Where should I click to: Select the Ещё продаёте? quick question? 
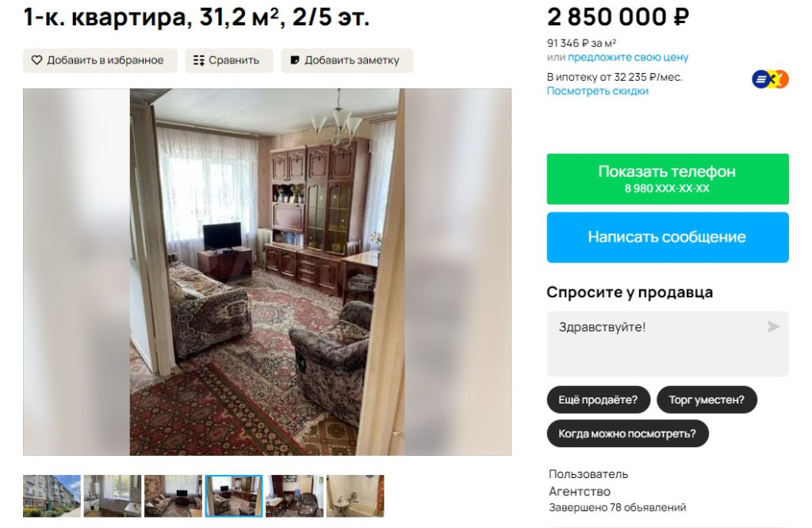click(598, 400)
